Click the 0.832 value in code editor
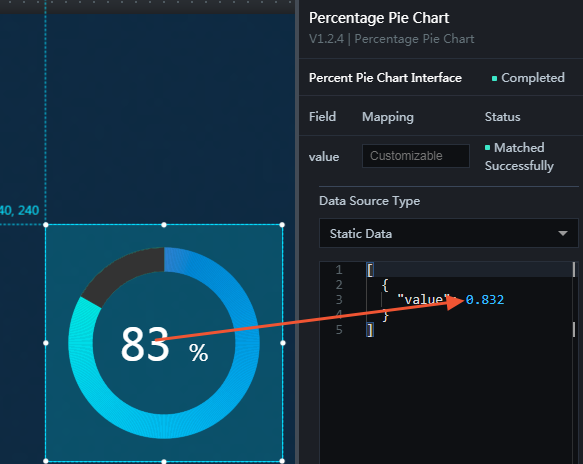 point(485,300)
